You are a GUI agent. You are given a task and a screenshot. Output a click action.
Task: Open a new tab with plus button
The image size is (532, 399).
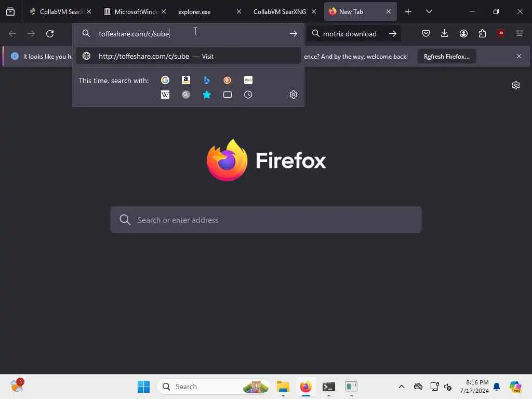408,12
